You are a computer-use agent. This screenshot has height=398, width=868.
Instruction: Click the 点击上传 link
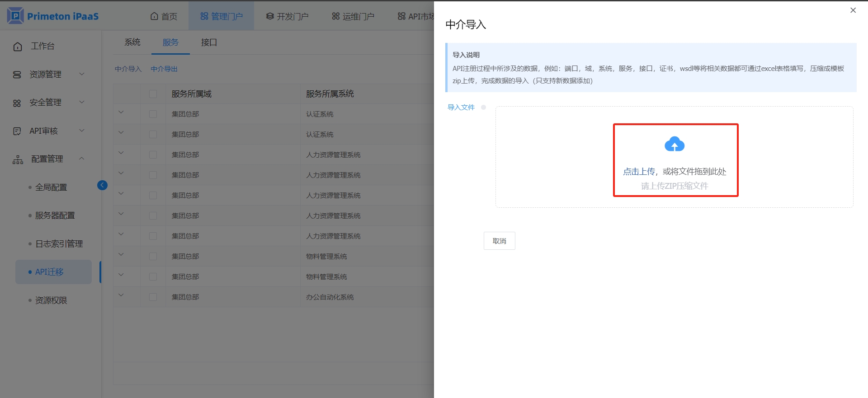point(639,172)
